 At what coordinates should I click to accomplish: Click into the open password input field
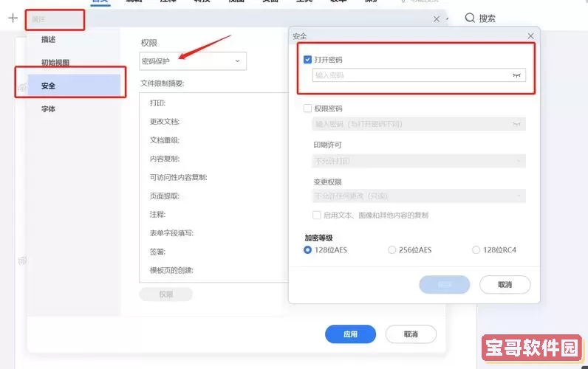point(410,75)
